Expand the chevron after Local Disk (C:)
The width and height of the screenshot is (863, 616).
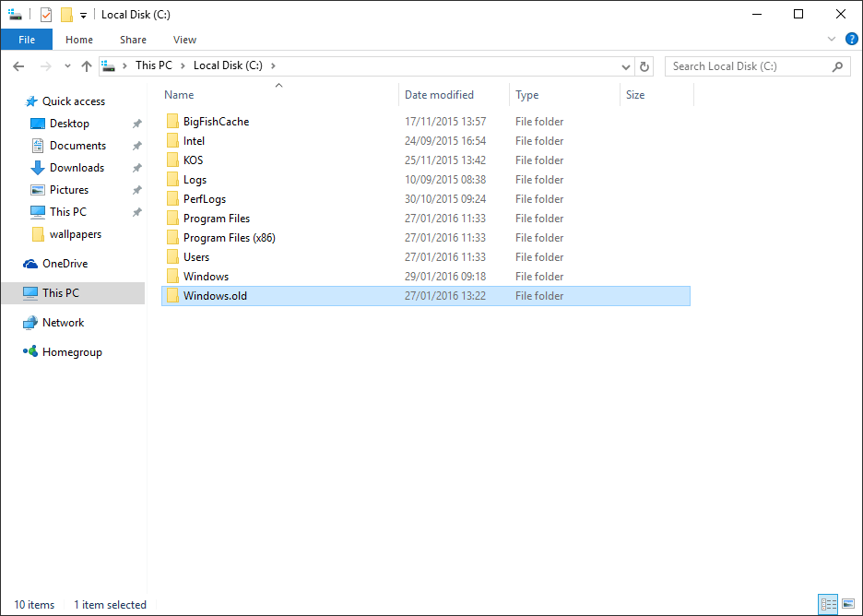tap(273, 66)
